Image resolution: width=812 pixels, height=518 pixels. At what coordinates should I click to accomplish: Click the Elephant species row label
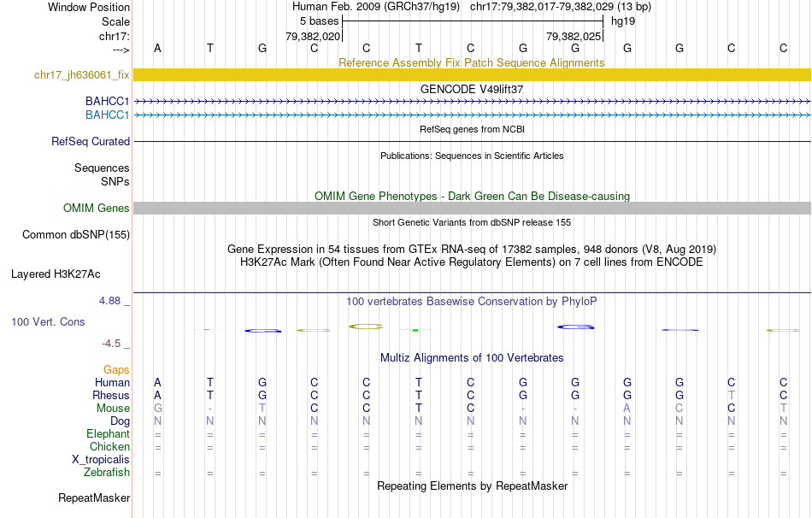(108, 433)
